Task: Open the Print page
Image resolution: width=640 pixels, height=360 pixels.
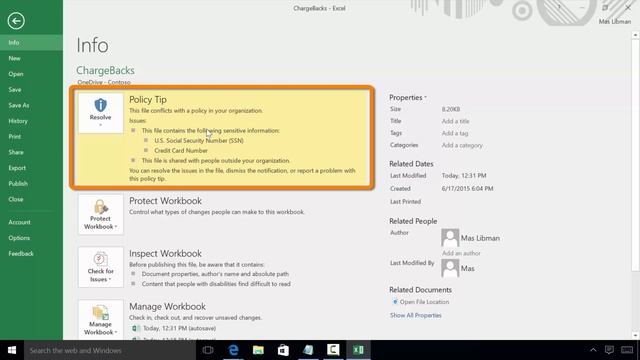Action: pyautogui.click(x=31, y=136)
